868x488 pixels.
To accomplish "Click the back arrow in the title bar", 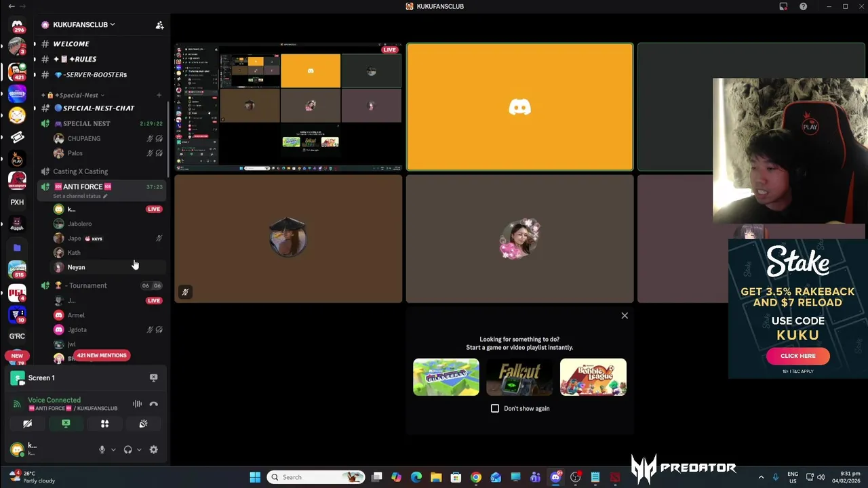I will [12, 6].
